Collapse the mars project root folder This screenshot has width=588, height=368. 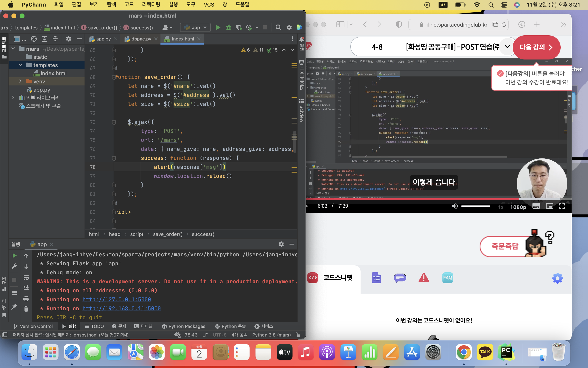point(13,49)
